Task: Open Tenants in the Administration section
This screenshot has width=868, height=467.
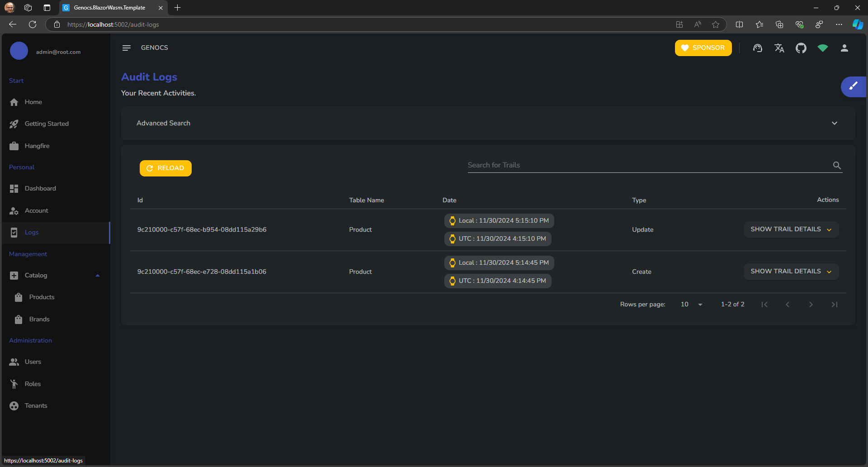Action: [36, 406]
